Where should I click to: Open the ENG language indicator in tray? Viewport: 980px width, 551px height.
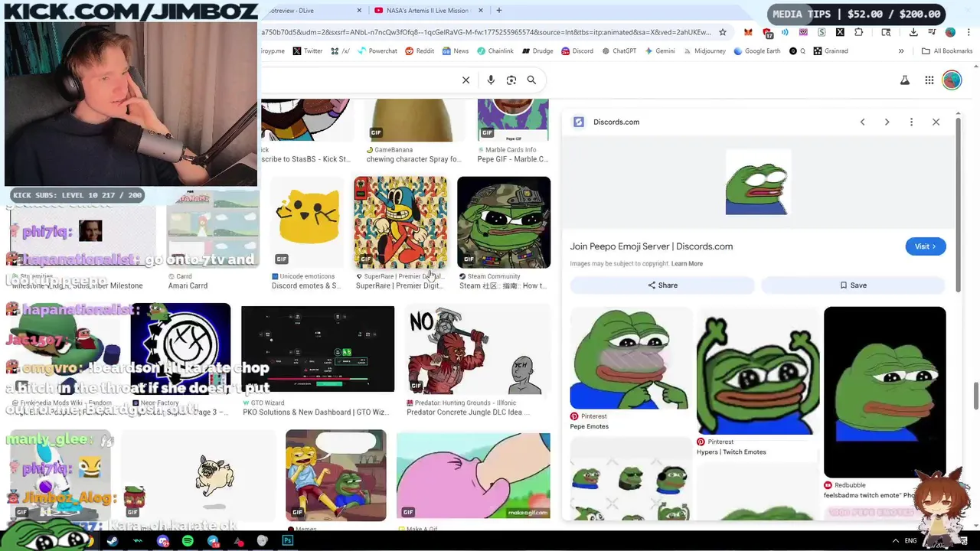(910, 541)
